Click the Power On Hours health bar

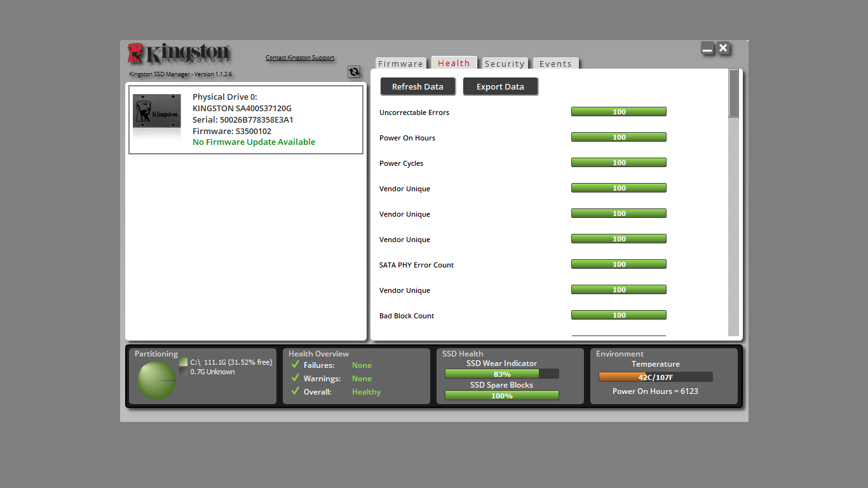619,137
